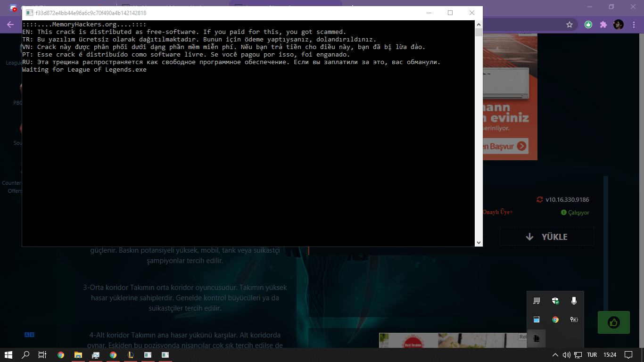Open Windows Search from the taskbar
The height and width of the screenshot is (362, 644).
pyautogui.click(x=25, y=355)
